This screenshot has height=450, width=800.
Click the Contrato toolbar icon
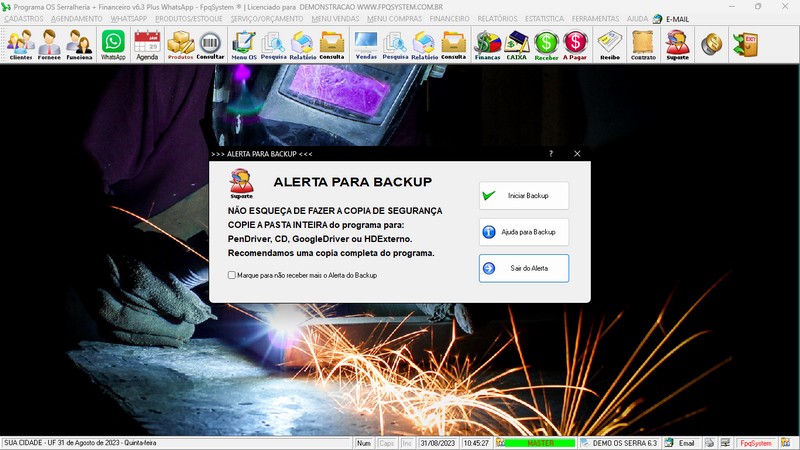click(643, 44)
